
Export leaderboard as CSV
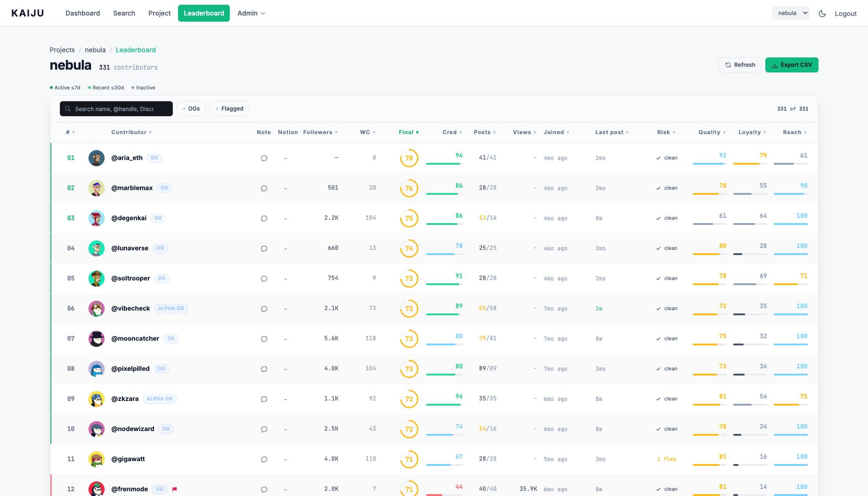click(x=792, y=65)
